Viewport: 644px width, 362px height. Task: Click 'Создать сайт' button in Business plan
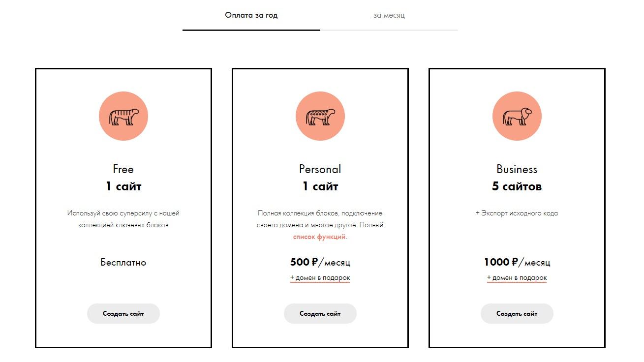pyautogui.click(x=517, y=313)
